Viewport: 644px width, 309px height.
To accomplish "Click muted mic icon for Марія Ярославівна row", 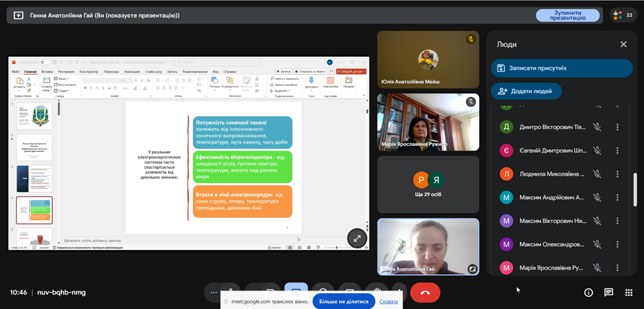I will (597, 268).
